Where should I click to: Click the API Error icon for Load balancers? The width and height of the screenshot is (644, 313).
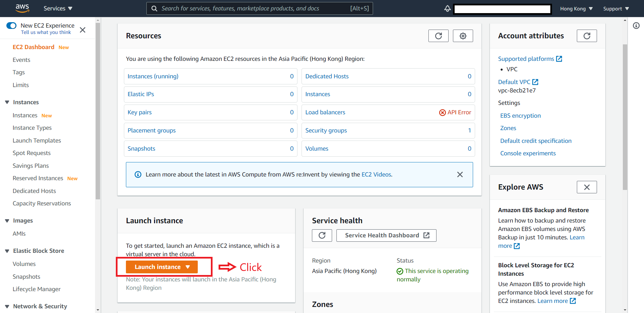point(442,113)
